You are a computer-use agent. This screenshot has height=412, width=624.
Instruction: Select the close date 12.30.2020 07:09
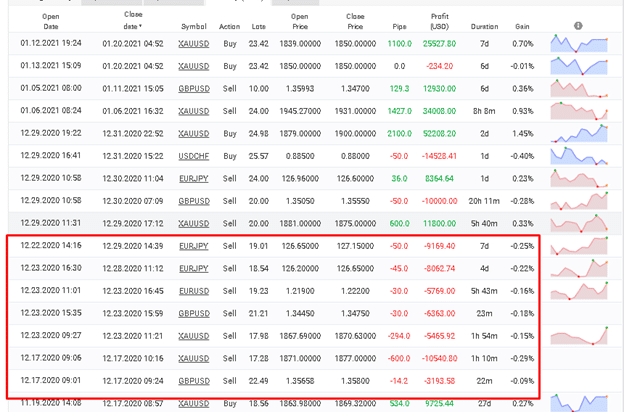tap(133, 201)
